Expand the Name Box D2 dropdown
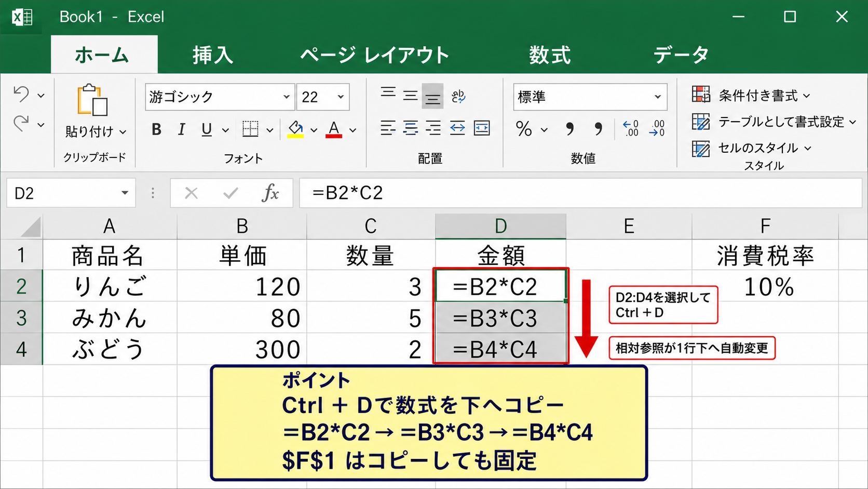Screen dimensions: 868x489 coord(125,193)
